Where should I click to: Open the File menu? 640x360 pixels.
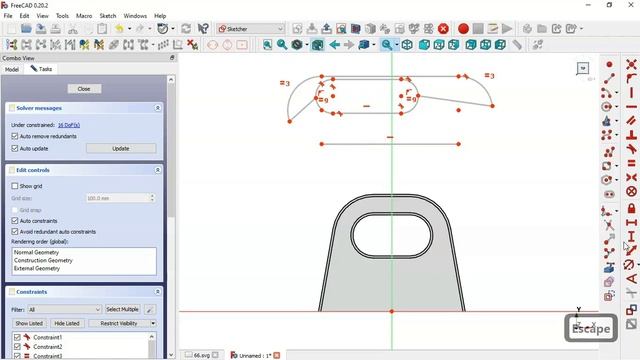pos(8,16)
